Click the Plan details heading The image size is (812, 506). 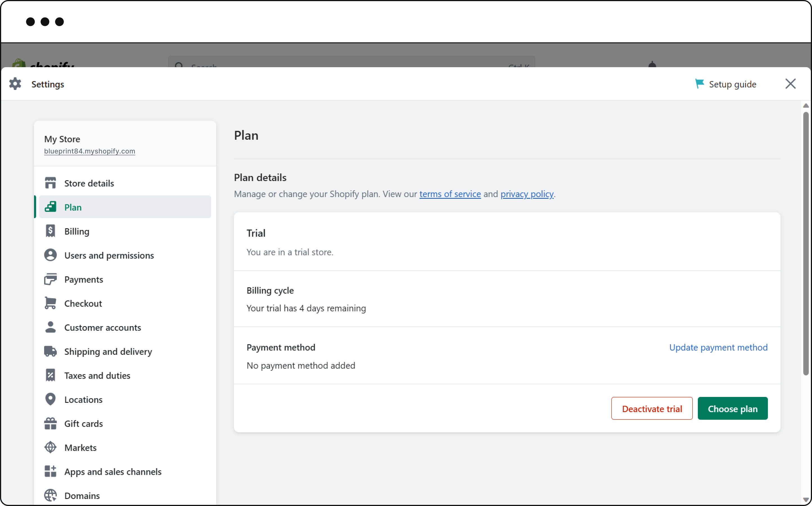click(x=260, y=177)
